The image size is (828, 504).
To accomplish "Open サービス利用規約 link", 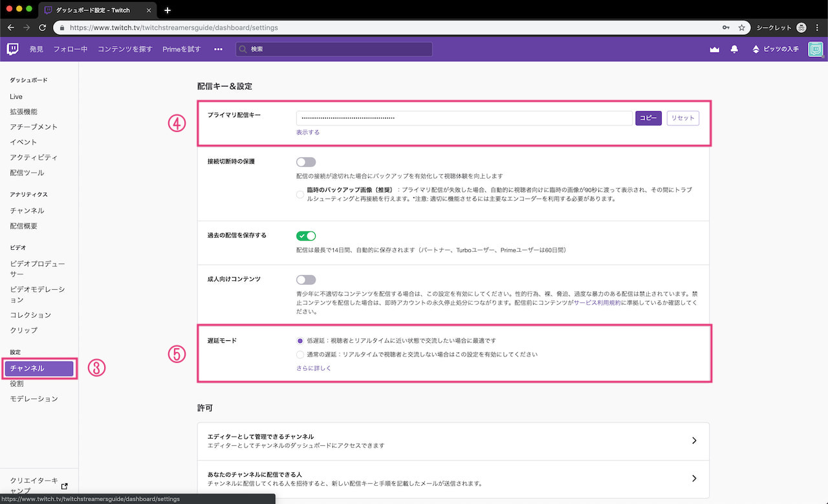I will (x=596, y=302).
